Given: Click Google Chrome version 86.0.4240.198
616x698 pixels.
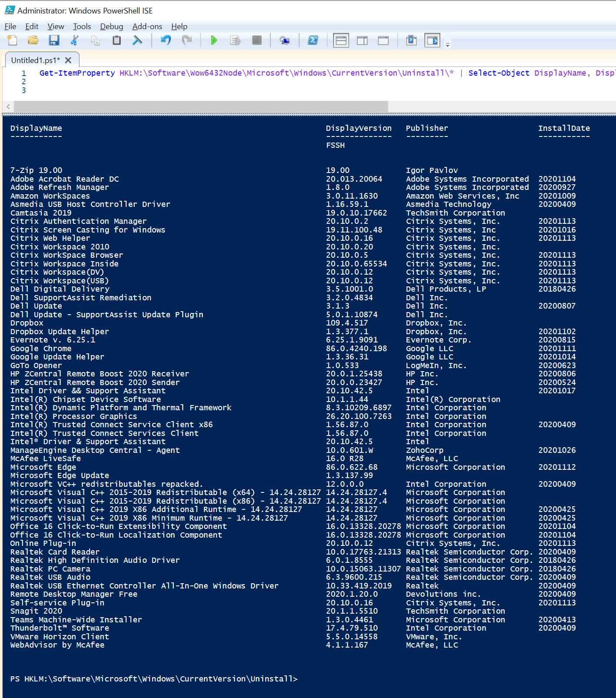Looking at the screenshot, I should [356, 349].
